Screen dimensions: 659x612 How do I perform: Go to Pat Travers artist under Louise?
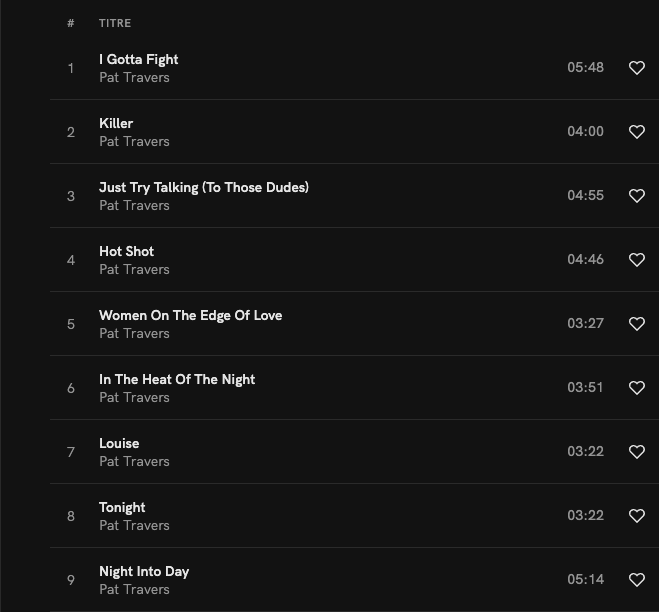[134, 462]
